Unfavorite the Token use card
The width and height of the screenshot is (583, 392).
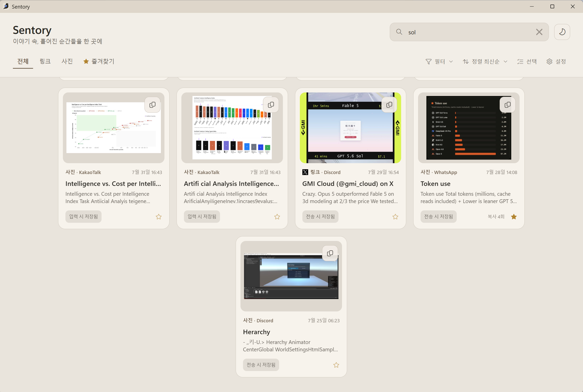click(514, 217)
